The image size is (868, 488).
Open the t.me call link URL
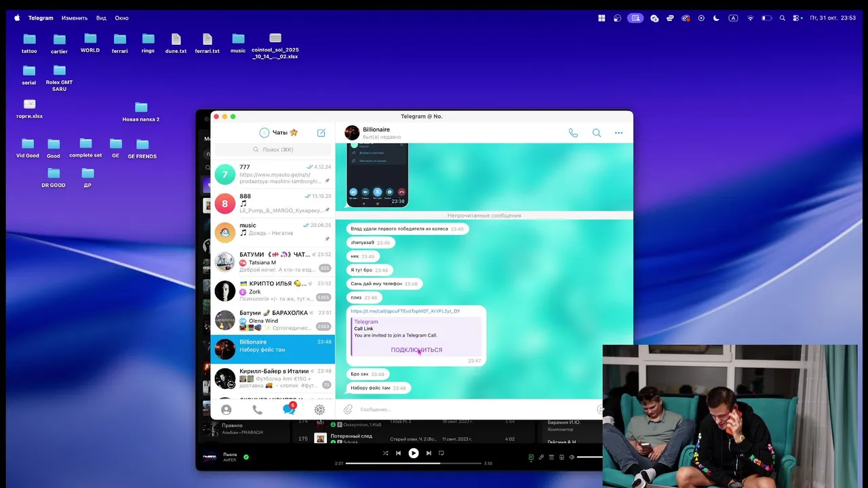[406, 311]
